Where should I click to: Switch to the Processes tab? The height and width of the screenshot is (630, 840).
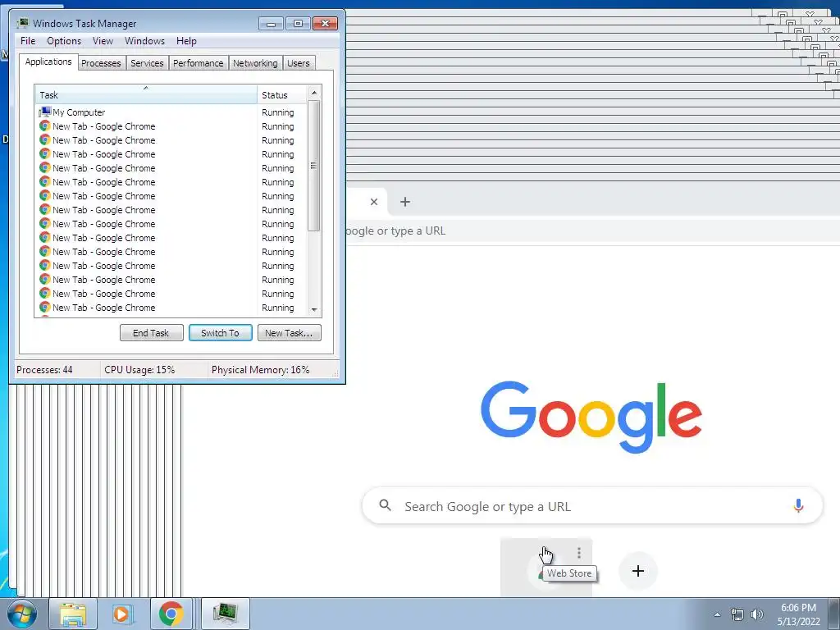pyautogui.click(x=101, y=63)
